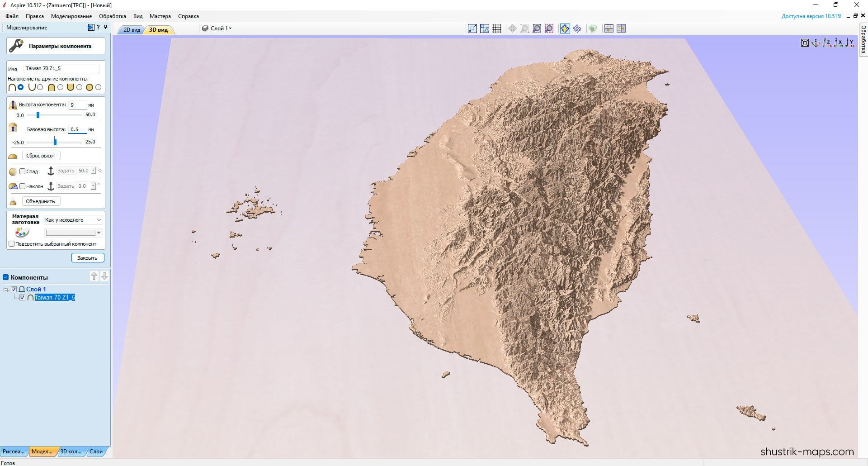Screen dimensions: 868x466
Task: Enable the Спад checkbox
Action: pyautogui.click(x=22, y=171)
